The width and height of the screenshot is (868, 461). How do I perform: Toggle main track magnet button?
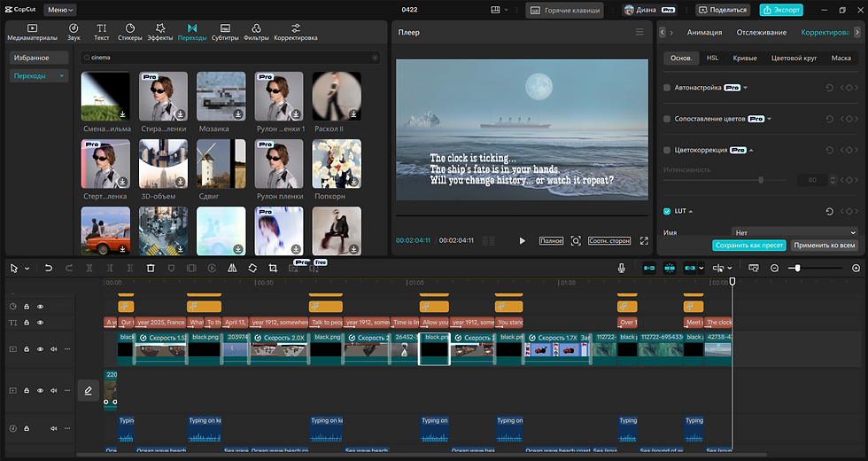point(648,268)
